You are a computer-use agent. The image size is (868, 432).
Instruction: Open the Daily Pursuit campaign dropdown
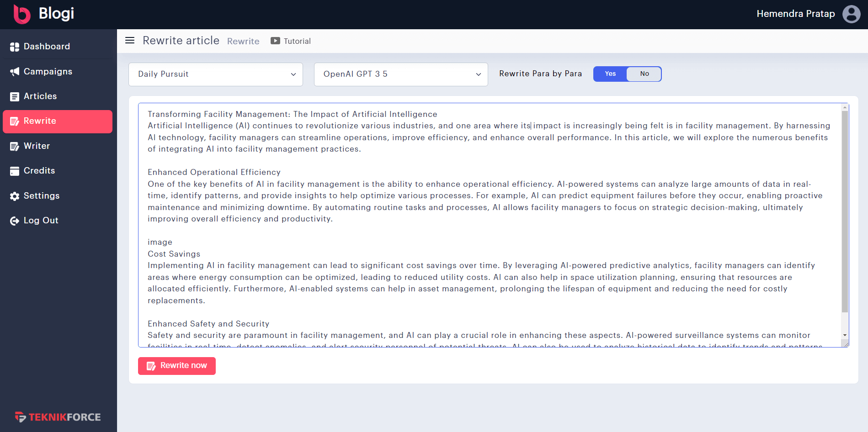point(216,74)
